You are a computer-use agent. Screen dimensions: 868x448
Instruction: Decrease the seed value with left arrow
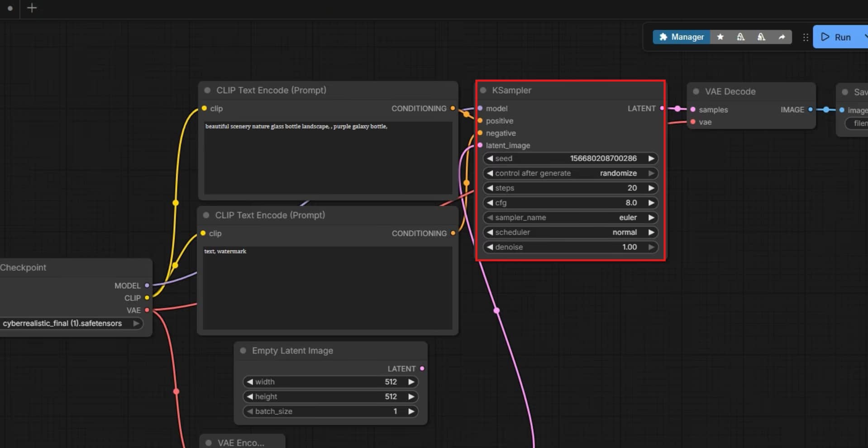point(490,158)
